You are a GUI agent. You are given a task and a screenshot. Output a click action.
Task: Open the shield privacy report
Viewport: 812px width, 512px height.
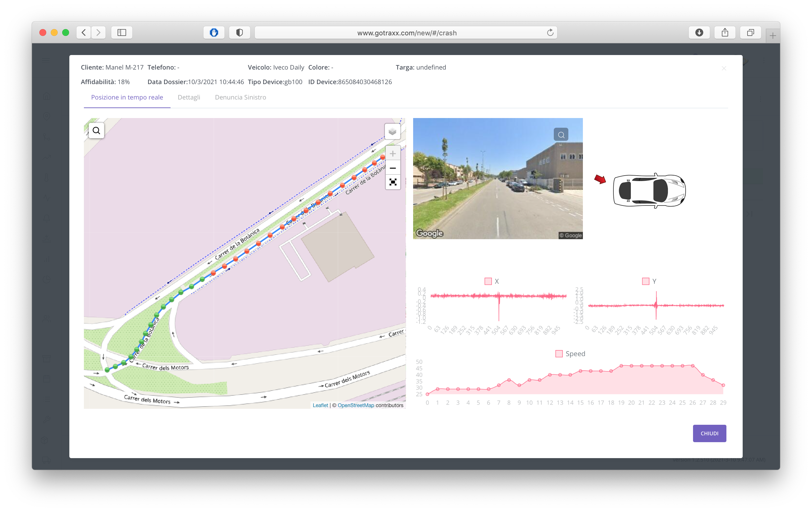click(239, 33)
